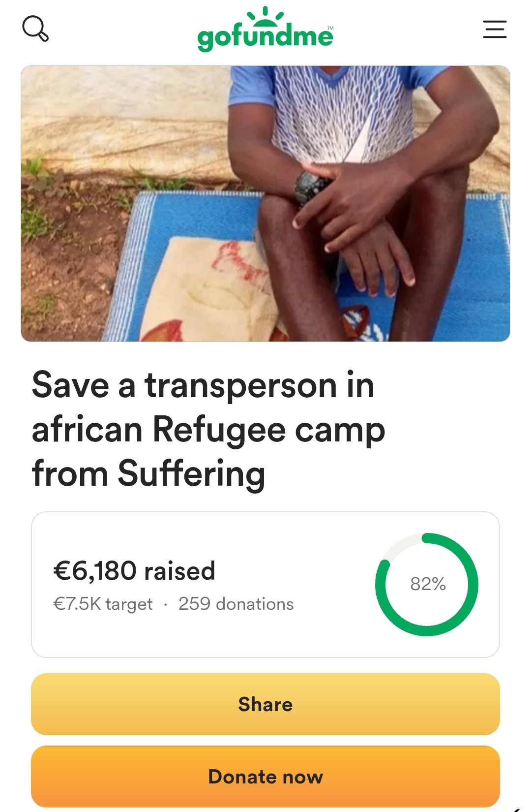The height and width of the screenshot is (812, 531).
Task: Click the fundraising progress card
Action: [x=265, y=585]
